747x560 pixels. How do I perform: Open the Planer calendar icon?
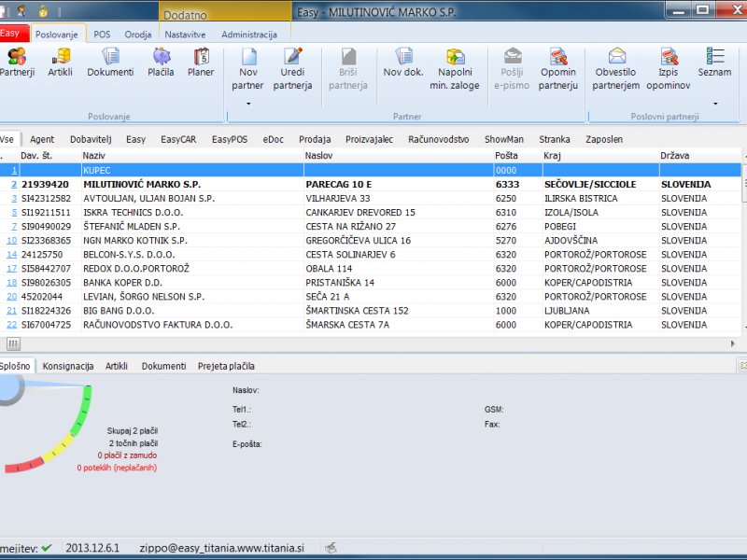click(201, 57)
